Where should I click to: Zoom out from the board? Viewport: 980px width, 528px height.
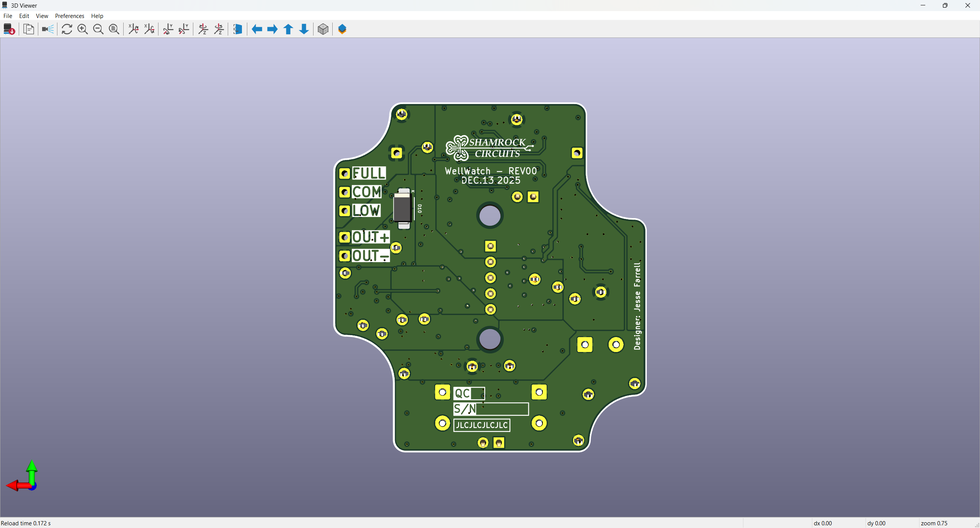pos(98,29)
